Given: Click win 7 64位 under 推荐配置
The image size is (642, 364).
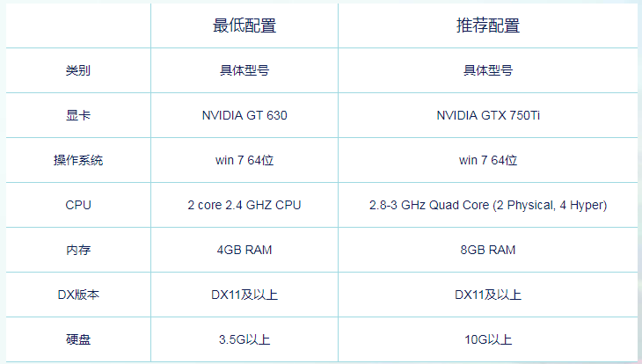Looking at the screenshot, I should pyautogui.click(x=488, y=160).
